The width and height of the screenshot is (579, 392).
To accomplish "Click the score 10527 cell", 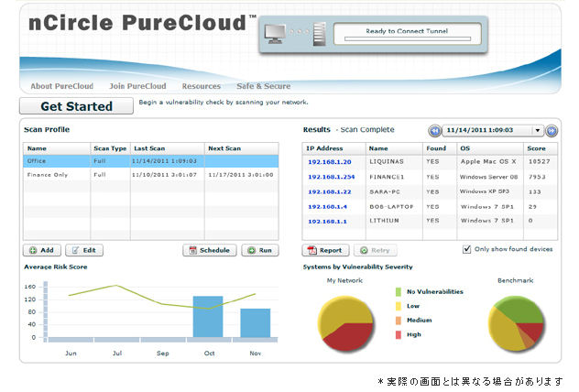I will [x=539, y=162].
